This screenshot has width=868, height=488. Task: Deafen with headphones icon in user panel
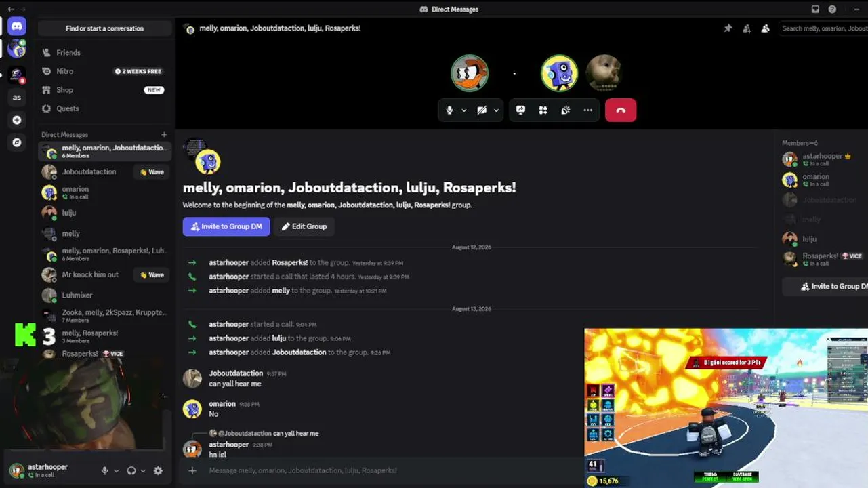pos(131,470)
